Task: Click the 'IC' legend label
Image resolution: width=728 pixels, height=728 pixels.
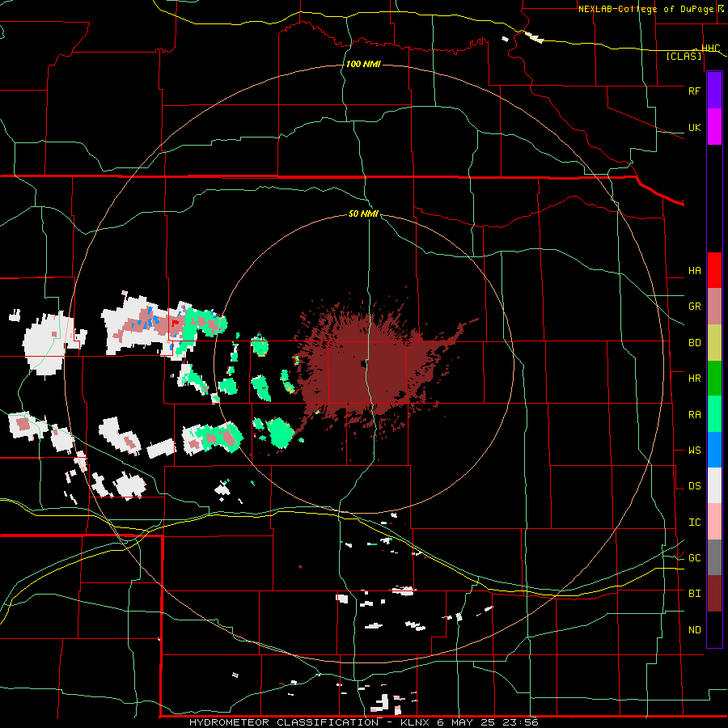Action: [695, 523]
